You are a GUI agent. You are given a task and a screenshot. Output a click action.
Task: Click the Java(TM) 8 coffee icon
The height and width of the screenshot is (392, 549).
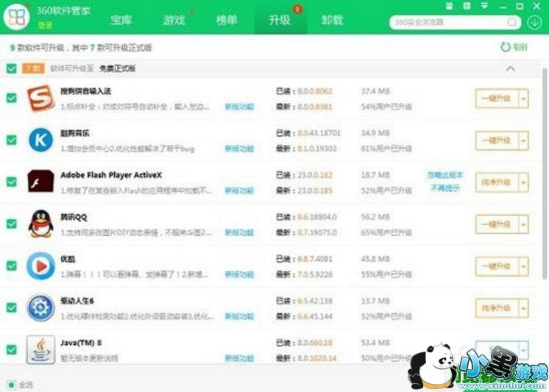41,349
